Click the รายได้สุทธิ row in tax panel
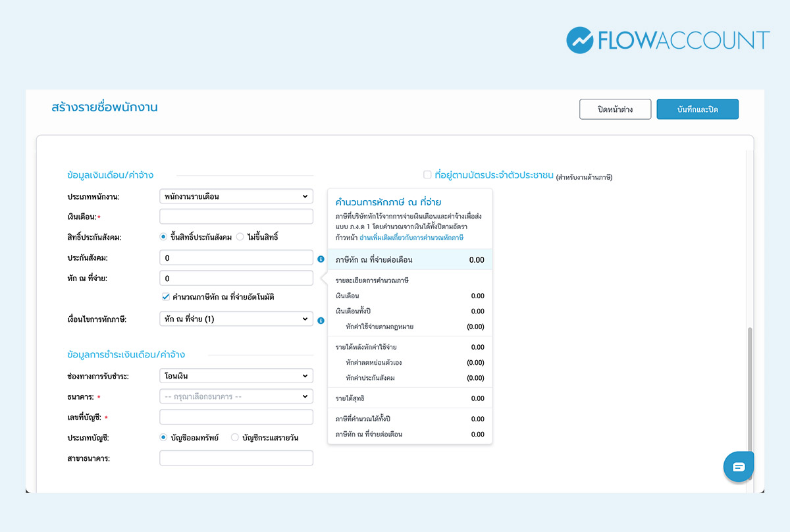The image size is (790, 532). tap(409, 398)
